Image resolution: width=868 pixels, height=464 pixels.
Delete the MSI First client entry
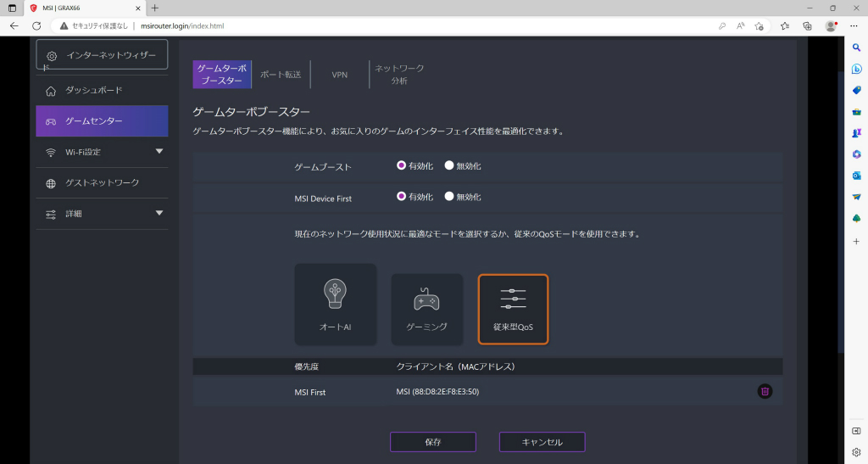tap(765, 391)
